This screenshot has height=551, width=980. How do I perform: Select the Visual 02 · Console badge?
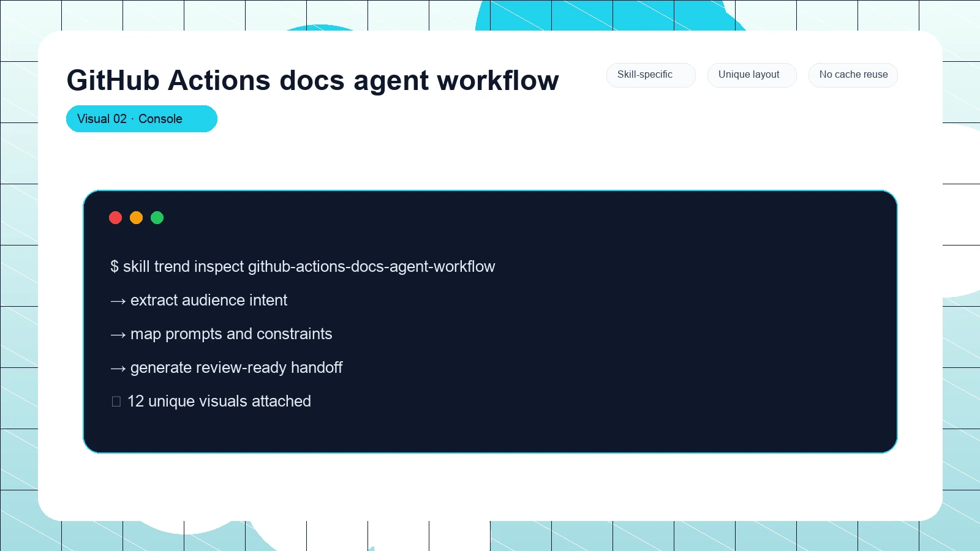point(141,119)
